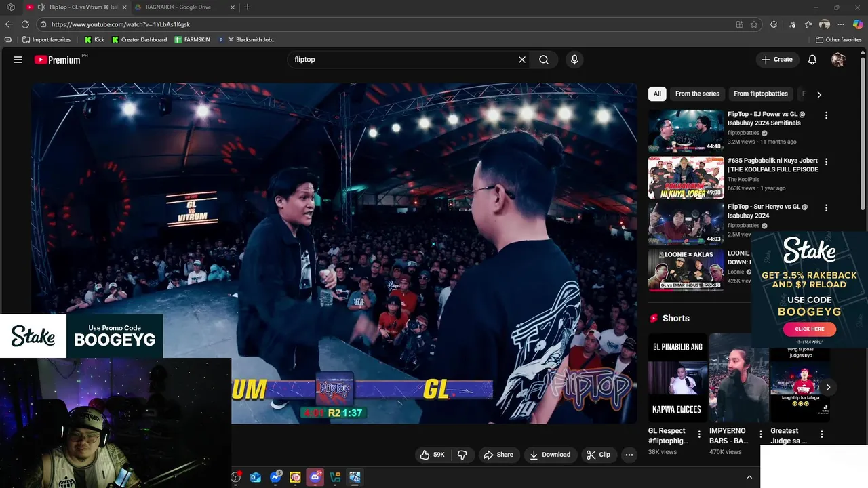Close the FlipTop GL vs Vitrum tab
The image size is (868, 488).
(124, 7)
